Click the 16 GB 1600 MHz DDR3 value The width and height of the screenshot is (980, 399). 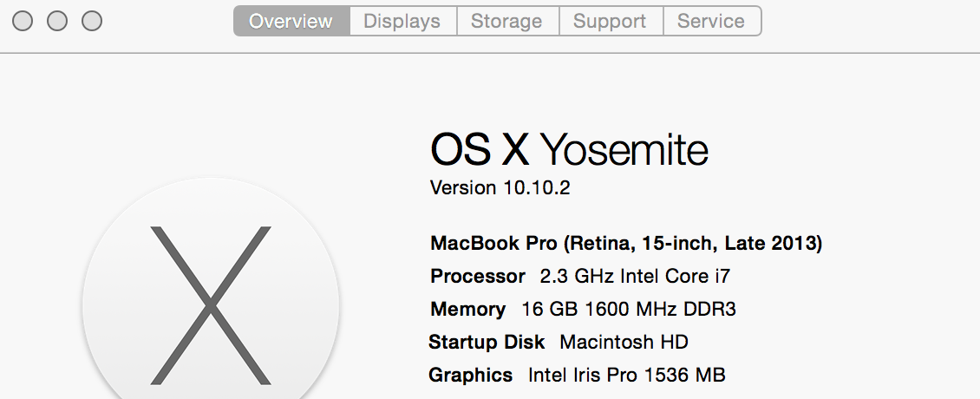(x=629, y=310)
